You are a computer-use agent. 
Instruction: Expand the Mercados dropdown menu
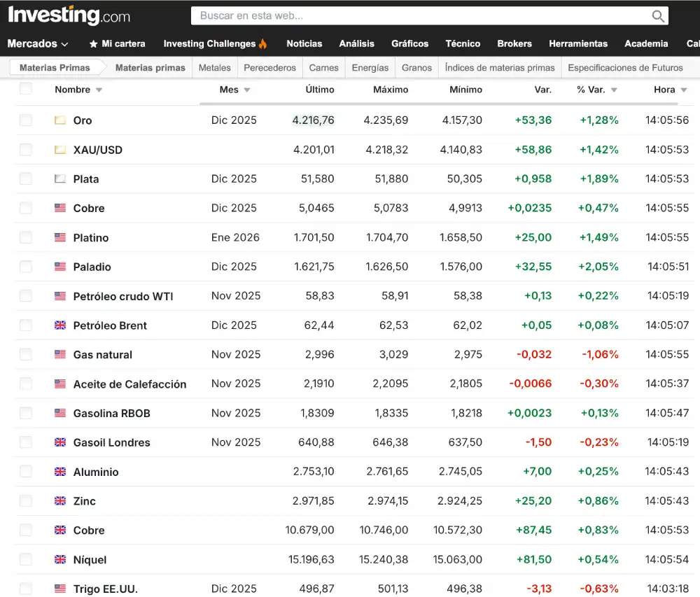tap(38, 43)
